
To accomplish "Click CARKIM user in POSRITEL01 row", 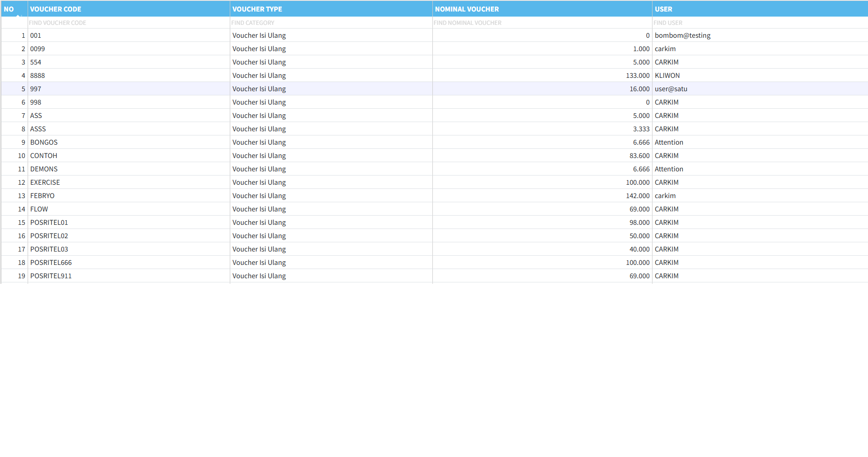I will [667, 223].
